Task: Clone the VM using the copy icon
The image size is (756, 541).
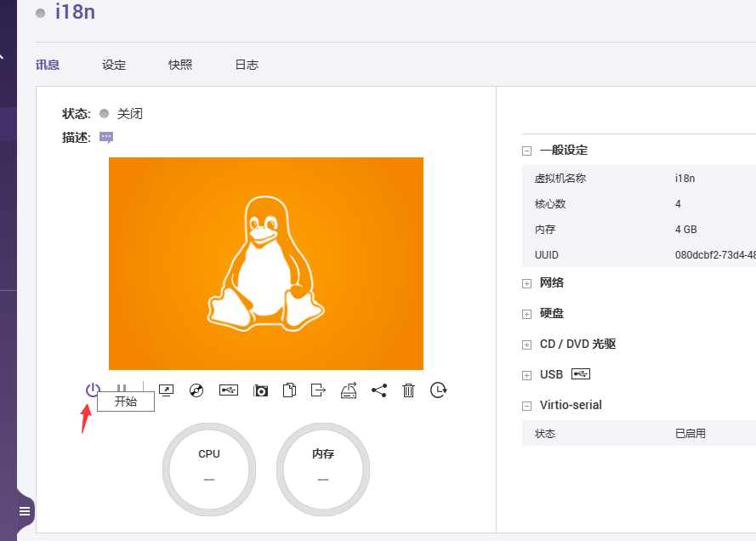Action: (x=289, y=390)
